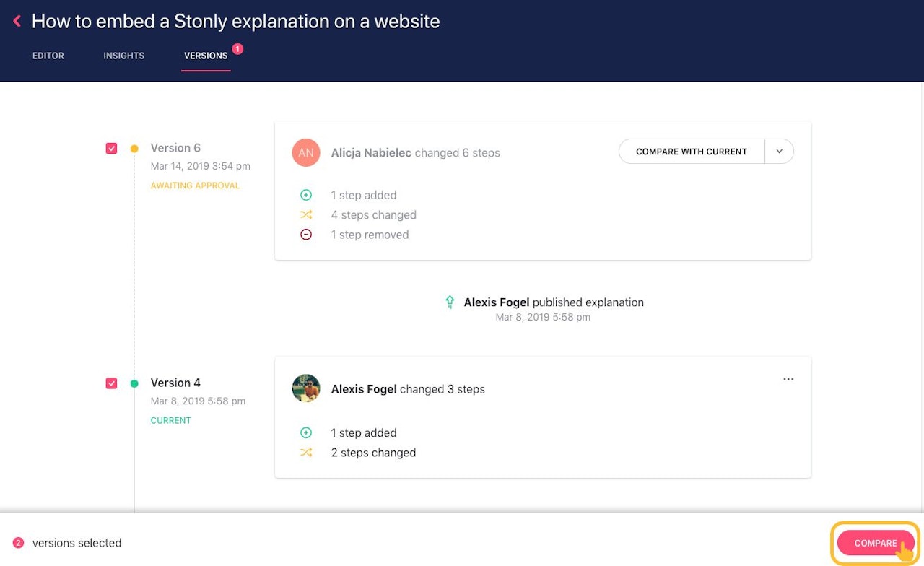Screen dimensions: 924x566
Task: Open the Insights tab
Action: coord(123,56)
